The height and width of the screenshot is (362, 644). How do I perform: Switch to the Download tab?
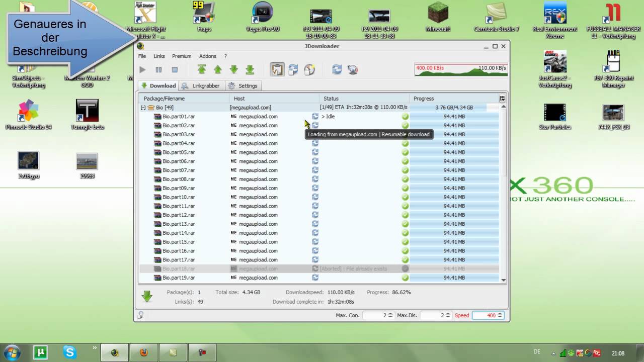(158, 85)
